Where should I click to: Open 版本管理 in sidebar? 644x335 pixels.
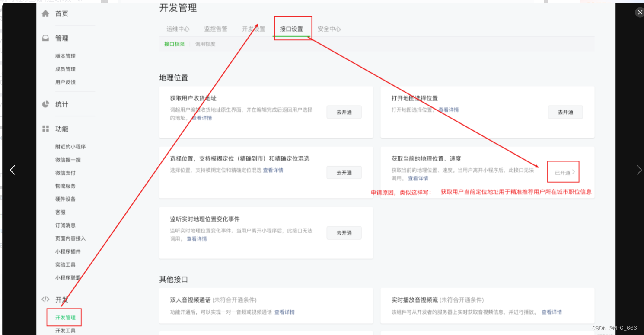(x=65, y=56)
